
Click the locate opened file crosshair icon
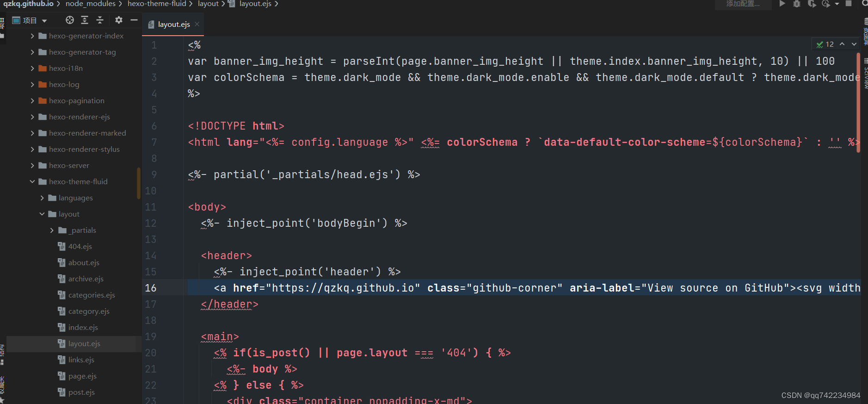coord(70,20)
